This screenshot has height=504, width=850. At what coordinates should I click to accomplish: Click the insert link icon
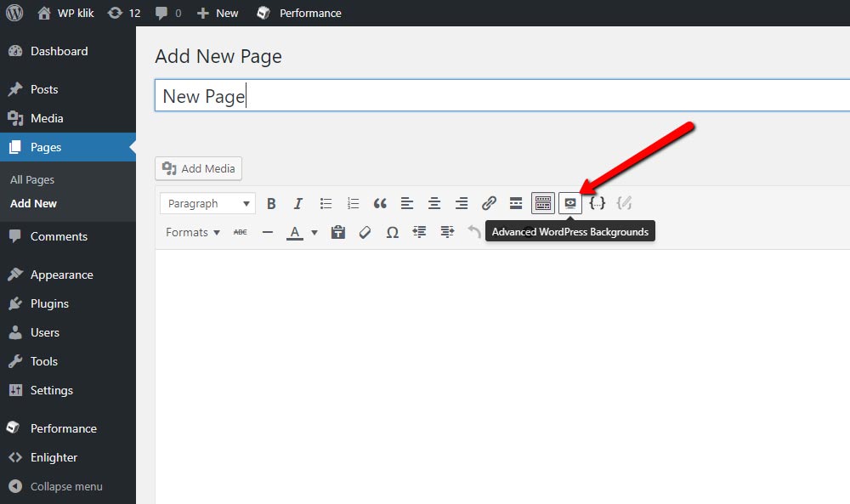pos(489,204)
